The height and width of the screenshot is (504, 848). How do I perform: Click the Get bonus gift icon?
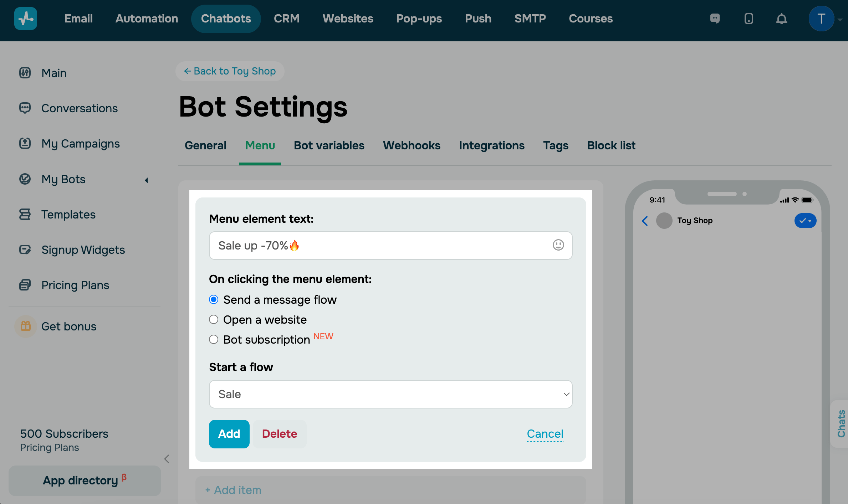tap(26, 326)
